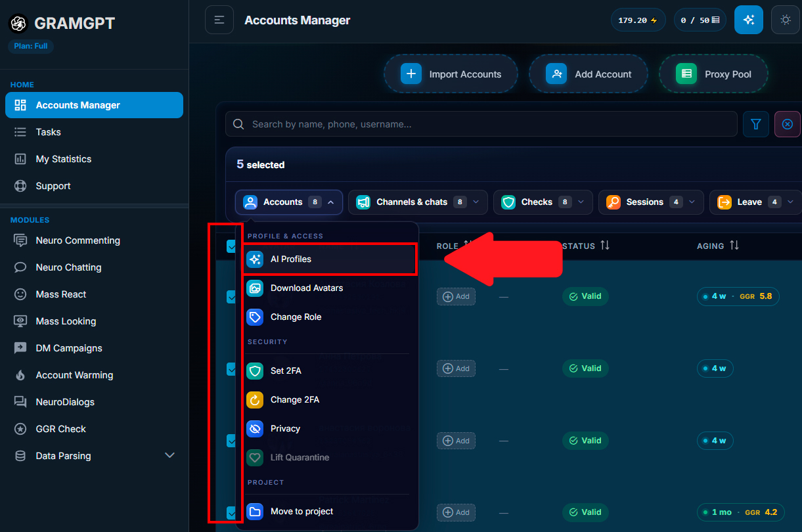Viewport: 802px width, 532px height.
Task: Click the 4 w GGR 5.8 aging badge
Action: pos(738,296)
